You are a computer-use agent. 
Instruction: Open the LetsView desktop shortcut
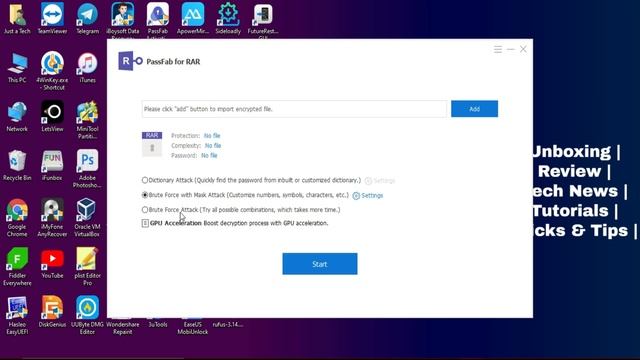click(52, 117)
